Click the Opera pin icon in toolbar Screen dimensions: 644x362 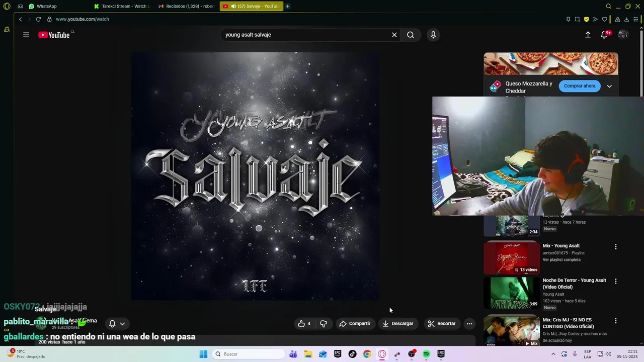point(568,19)
